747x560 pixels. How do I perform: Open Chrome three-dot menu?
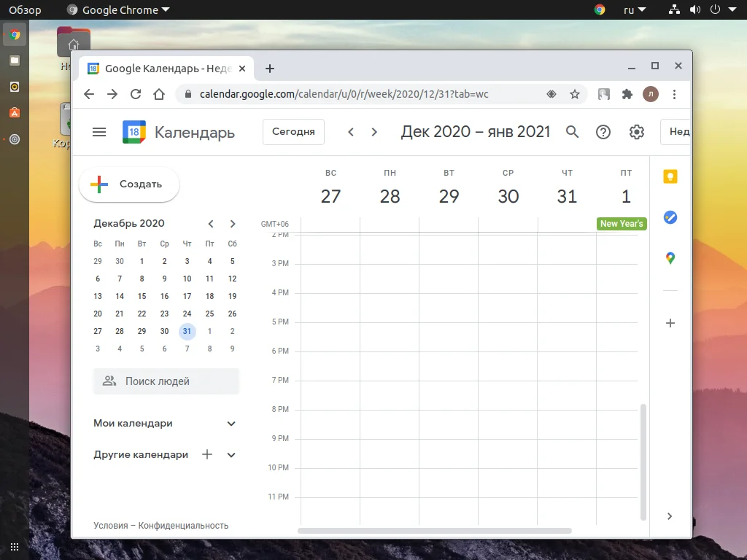pyautogui.click(x=674, y=94)
